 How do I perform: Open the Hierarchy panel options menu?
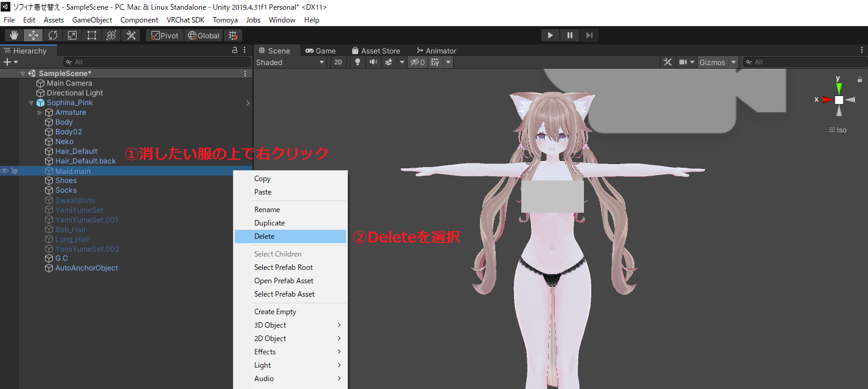245,50
